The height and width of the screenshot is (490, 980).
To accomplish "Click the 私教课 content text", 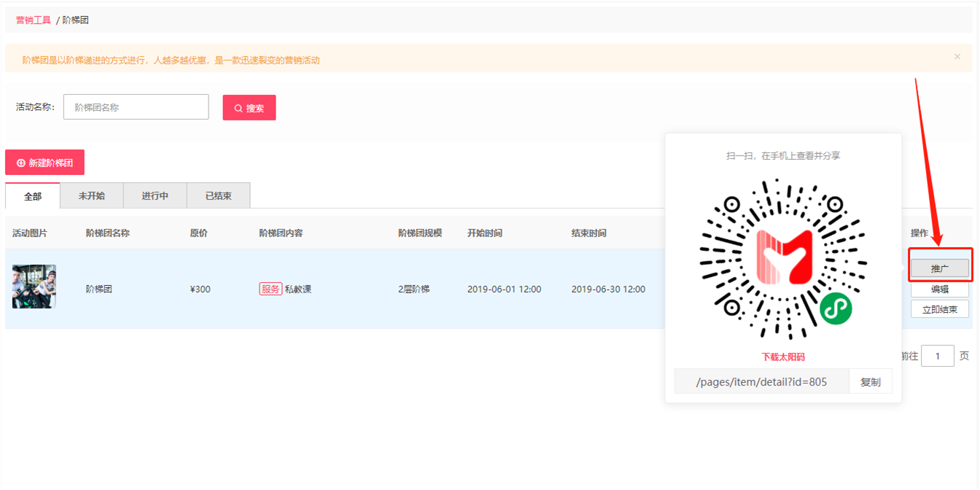I will point(298,289).
